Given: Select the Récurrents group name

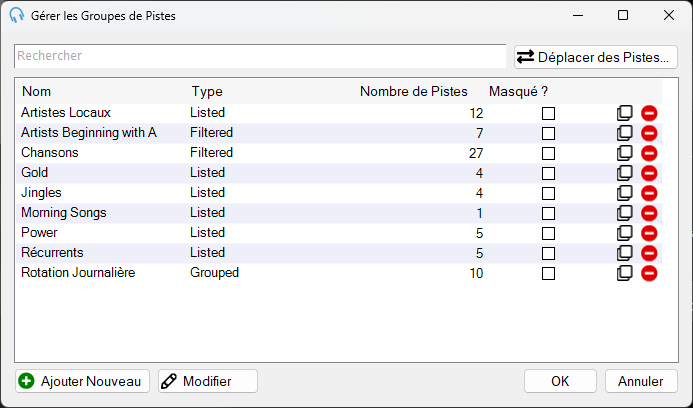Looking at the screenshot, I should (52, 252).
